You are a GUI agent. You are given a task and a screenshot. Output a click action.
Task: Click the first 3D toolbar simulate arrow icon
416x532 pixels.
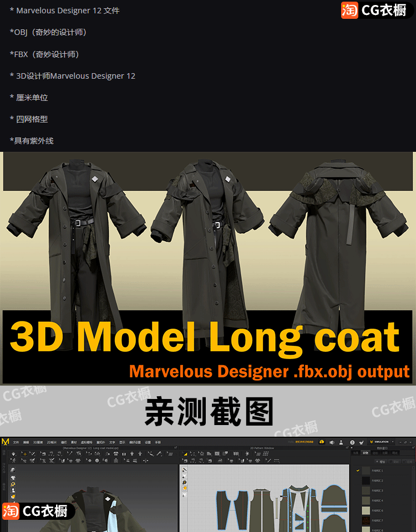coord(13,453)
